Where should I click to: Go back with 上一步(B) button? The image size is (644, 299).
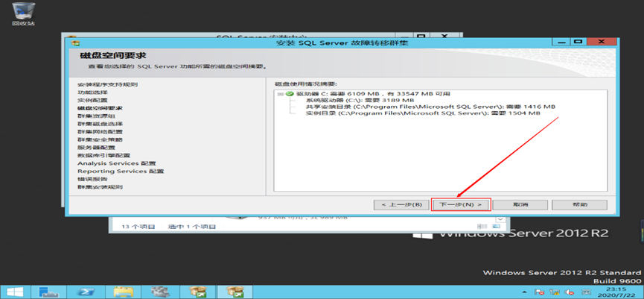click(x=401, y=205)
